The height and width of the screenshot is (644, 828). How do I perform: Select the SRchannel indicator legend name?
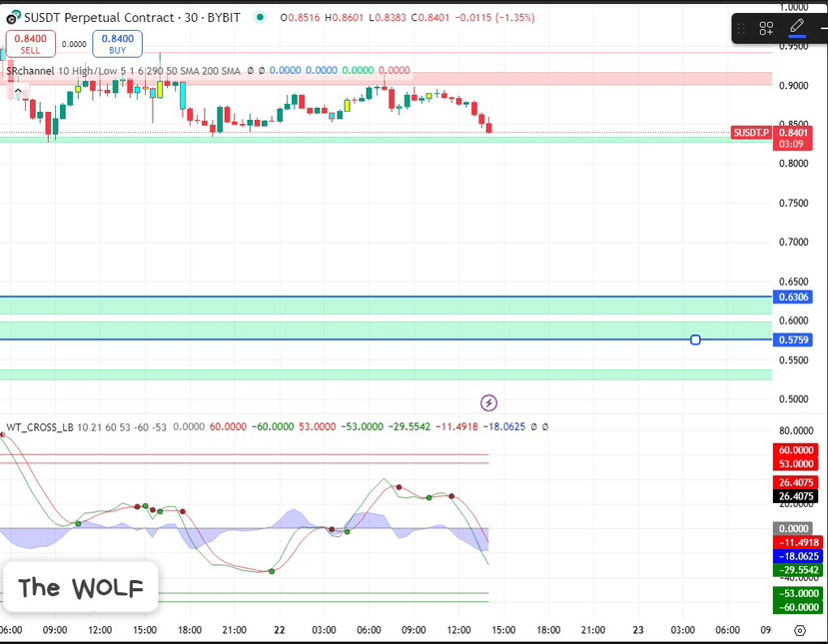[x=31, y=71]
